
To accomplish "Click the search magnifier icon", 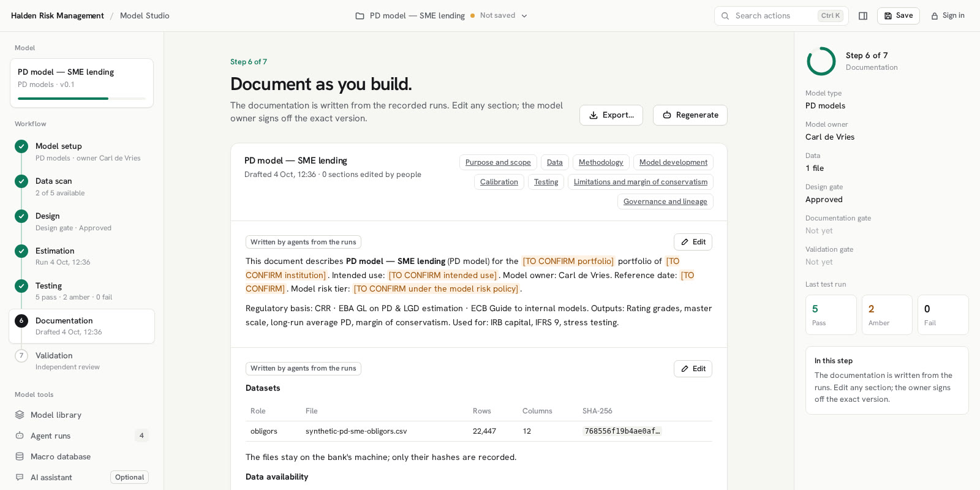I will click(725, 16).
